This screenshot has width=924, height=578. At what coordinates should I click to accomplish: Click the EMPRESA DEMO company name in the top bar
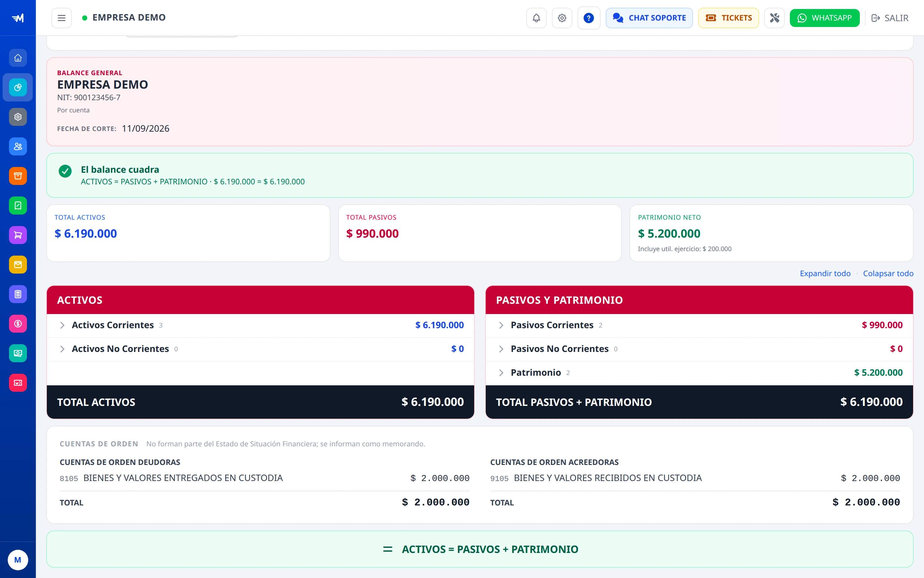[x=129, y=18]
